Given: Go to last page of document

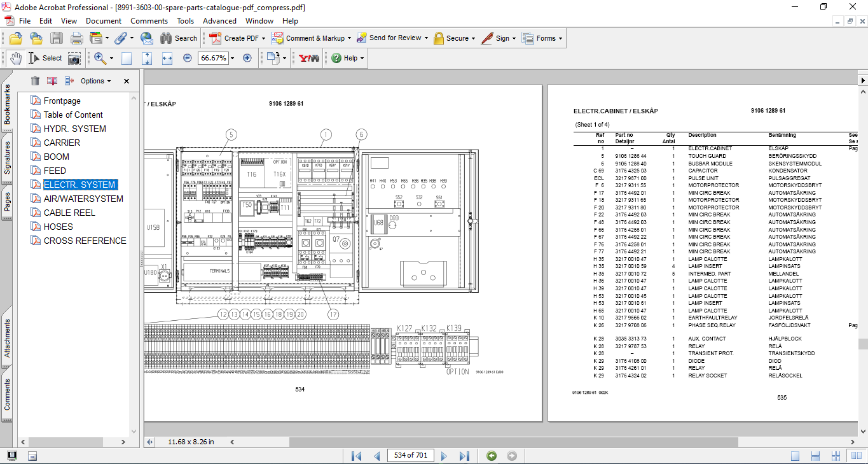Looking at the screenshot, I should point(464,456).
